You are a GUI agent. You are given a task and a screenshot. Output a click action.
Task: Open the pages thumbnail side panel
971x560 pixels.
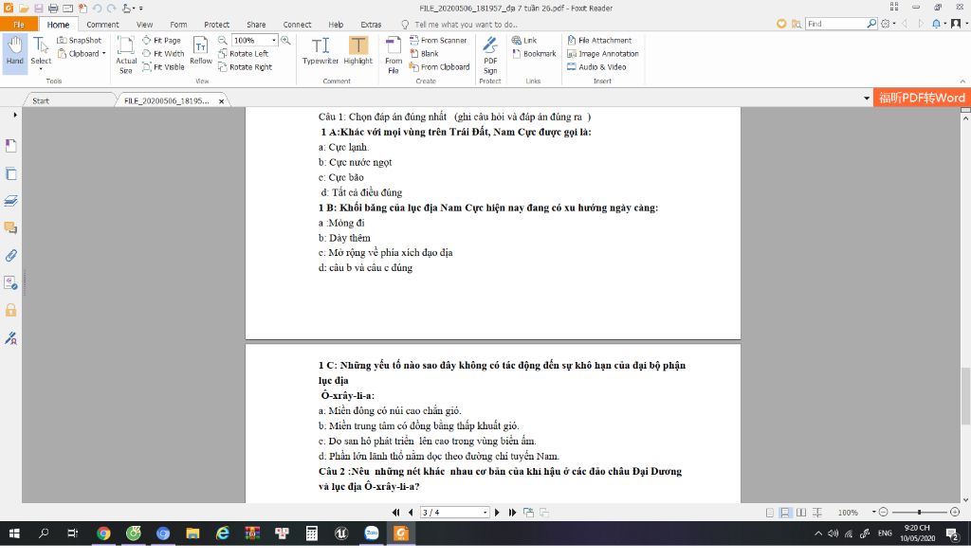[x=10, y=174]
